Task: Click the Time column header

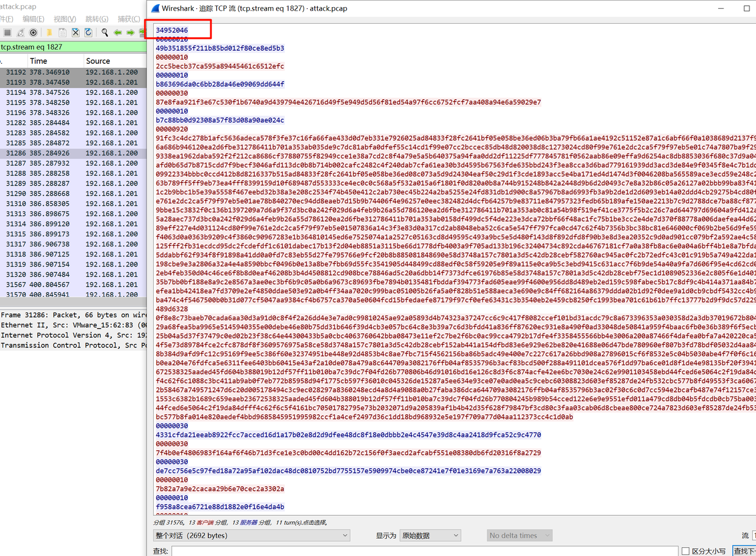Action: [x=38, y=61]
